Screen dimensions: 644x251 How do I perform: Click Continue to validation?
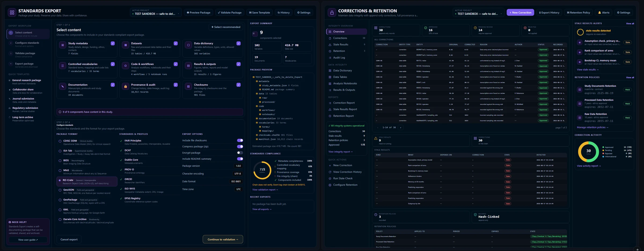223,239
